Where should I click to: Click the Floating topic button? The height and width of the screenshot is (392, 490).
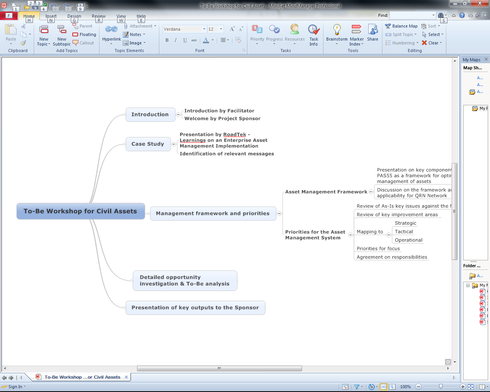[x=84, y=34]
